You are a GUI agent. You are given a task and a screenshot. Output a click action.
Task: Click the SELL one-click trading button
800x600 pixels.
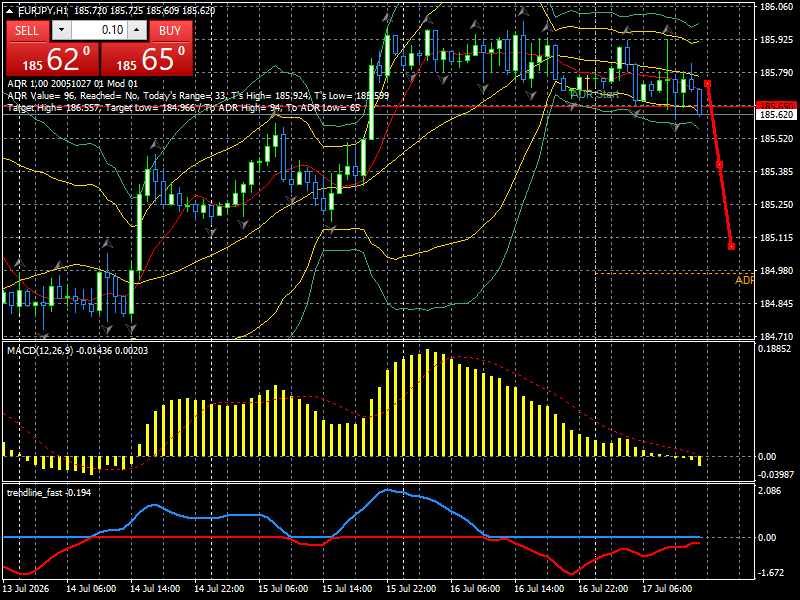27,31
